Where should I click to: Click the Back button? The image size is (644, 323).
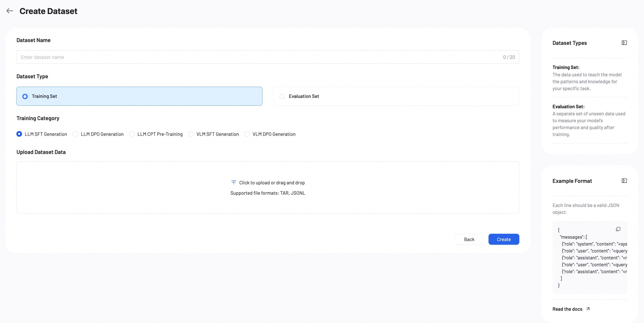click(x=469, y=239)
